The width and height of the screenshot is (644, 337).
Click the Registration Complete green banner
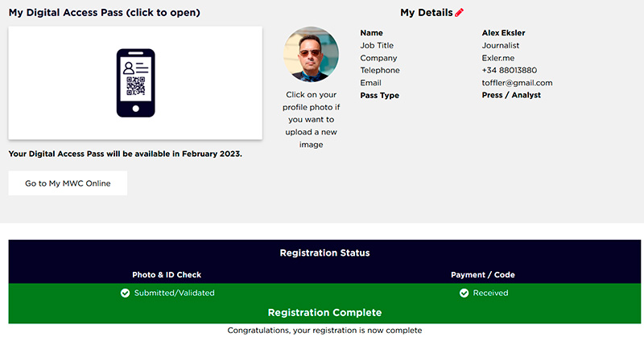pyautogui.click(x=324, y=312)
